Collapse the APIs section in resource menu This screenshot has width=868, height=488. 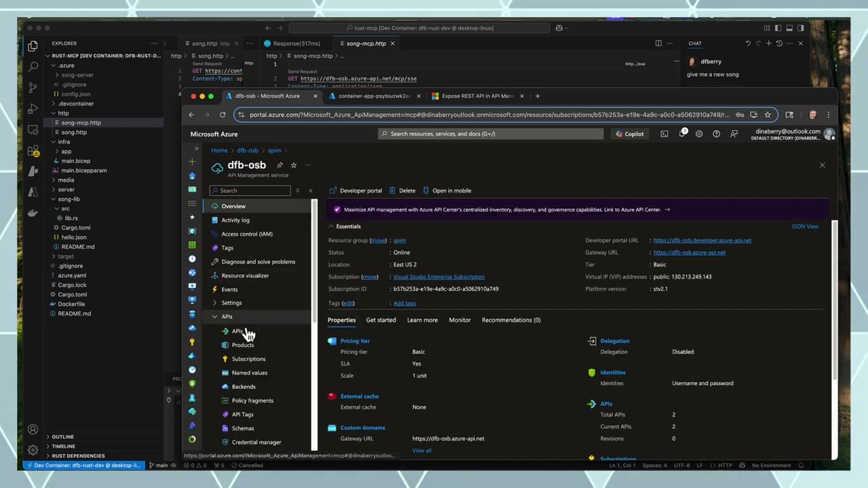point(214,317)
